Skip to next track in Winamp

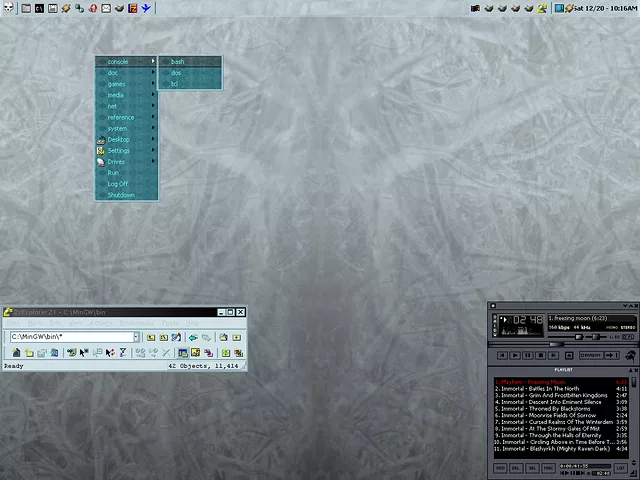pyautogui.click(x=554, y=355)
